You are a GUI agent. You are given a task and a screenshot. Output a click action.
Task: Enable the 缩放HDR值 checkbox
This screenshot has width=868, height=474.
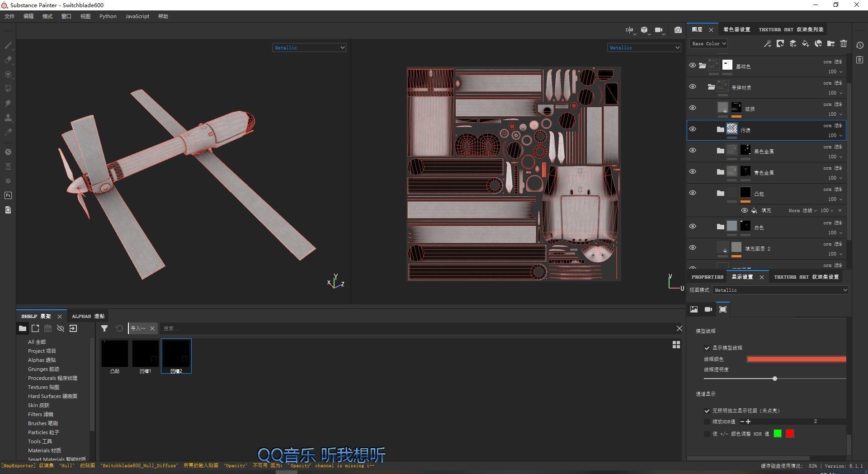point(707,422)
